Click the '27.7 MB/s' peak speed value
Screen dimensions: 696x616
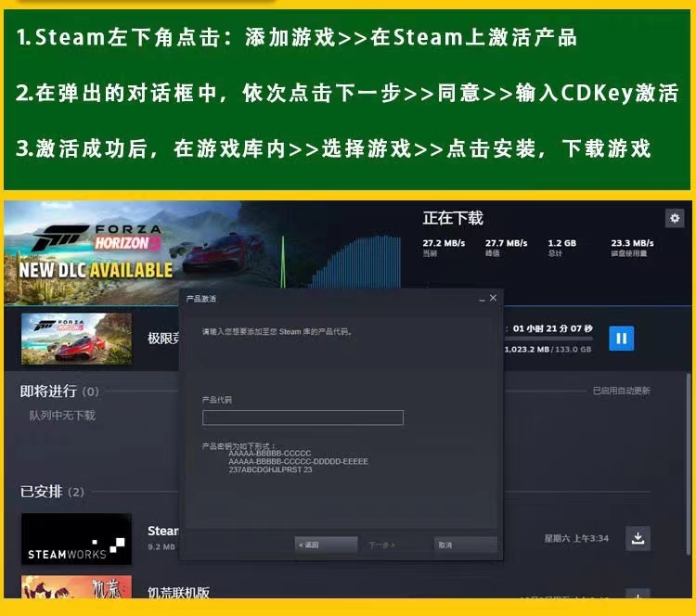click(507, 243)
